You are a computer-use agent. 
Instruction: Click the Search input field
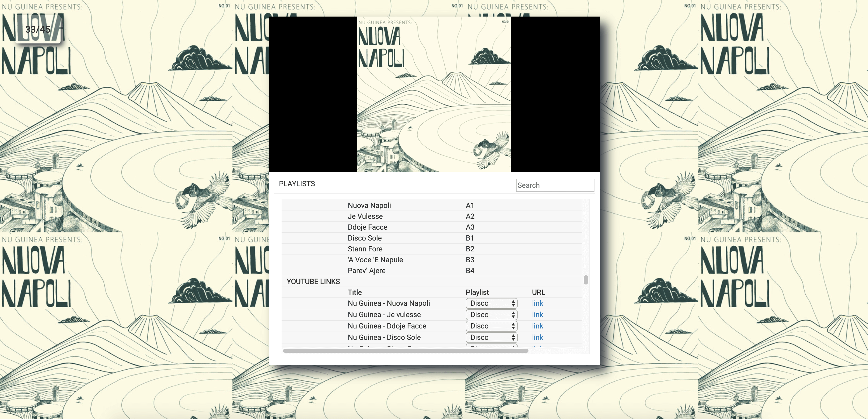point(555,185)
